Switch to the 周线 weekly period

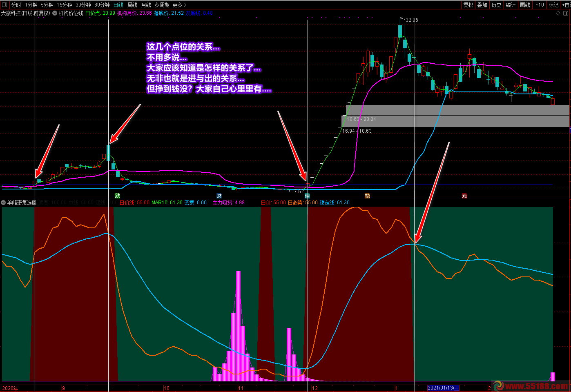[132, 5]
